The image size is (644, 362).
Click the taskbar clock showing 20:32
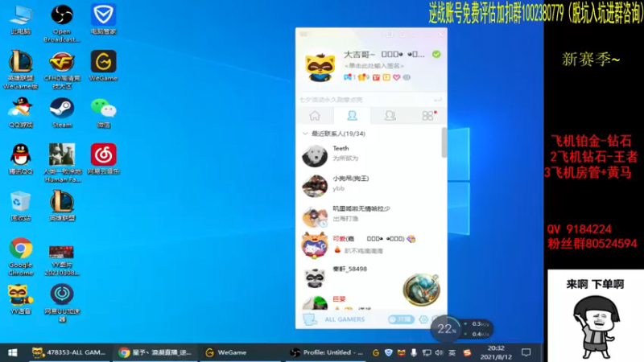[496, 352]
